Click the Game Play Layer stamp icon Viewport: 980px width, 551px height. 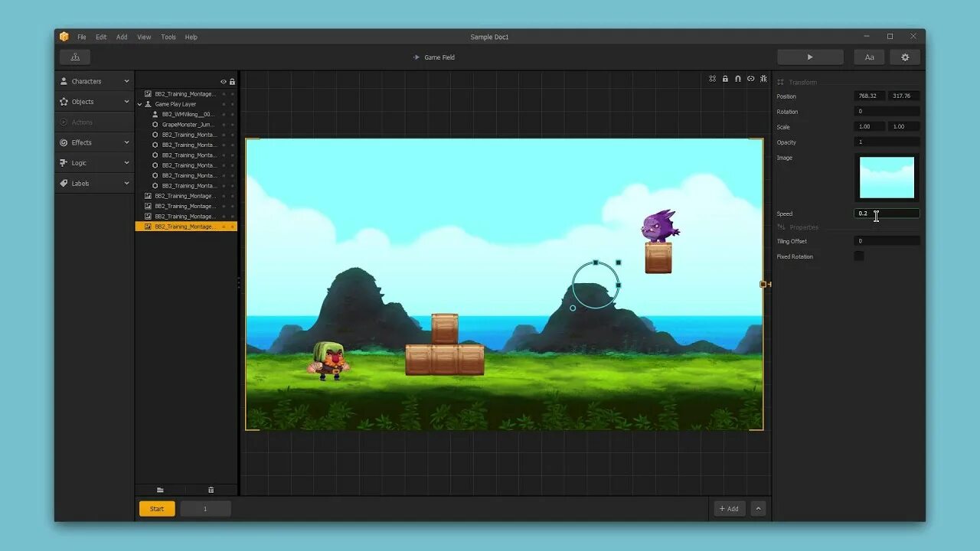click(149, 104)
